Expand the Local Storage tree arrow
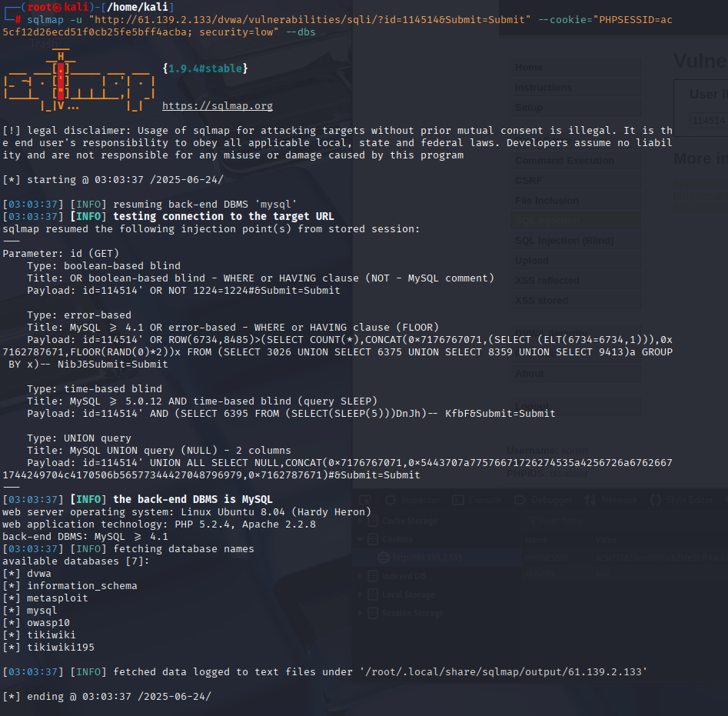The width and height of the screenshot is (728, 716). 361,594
